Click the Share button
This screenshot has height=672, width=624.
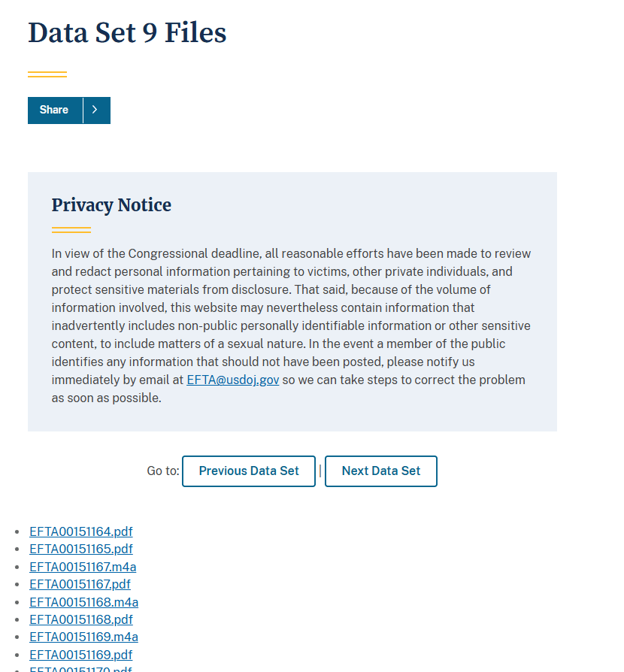54,110
